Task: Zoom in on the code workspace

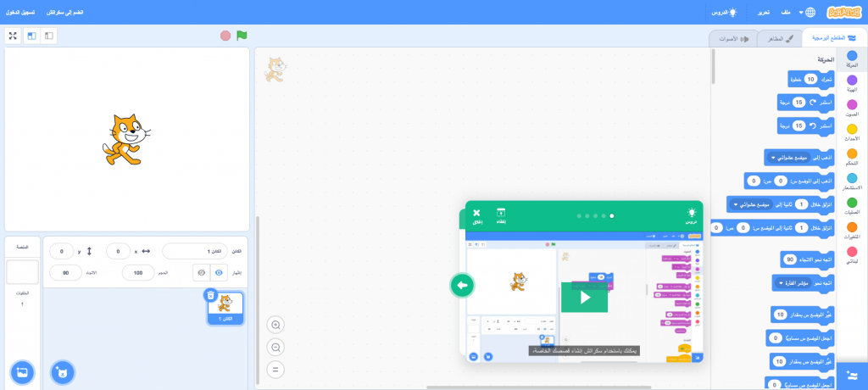Action: (275, 325)
